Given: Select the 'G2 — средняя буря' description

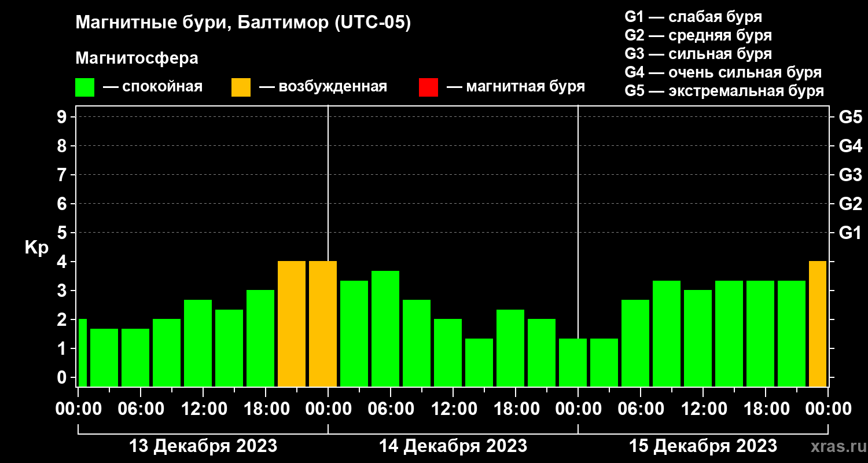Looking at the screenshot, I should 698,35.
